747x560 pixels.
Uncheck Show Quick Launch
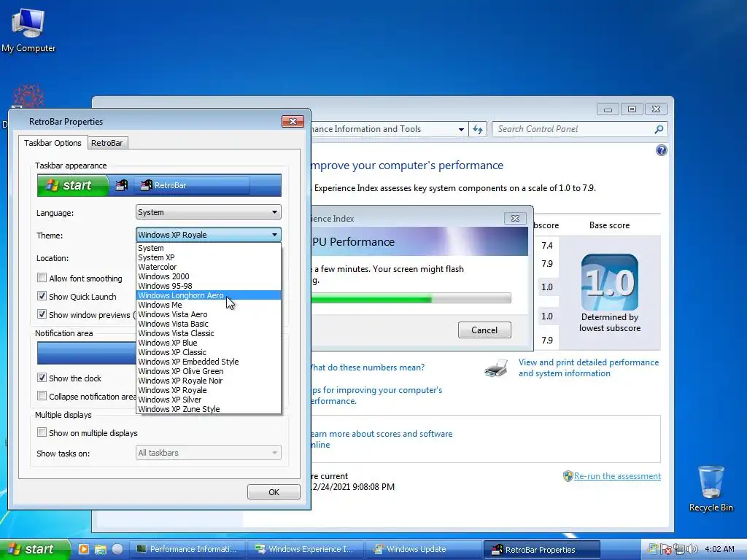42,296
